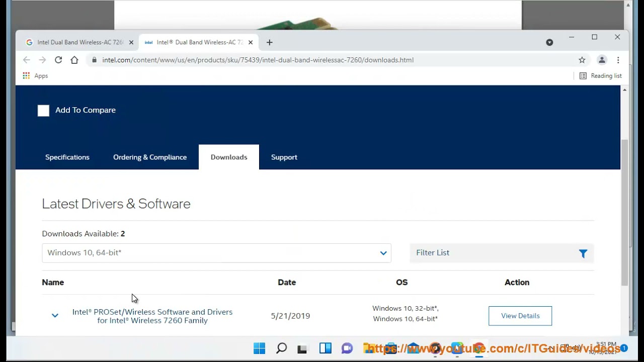Open the Widgets panel on taskbar
The width and height of the screenshot is (644, 362).
[326, 348]
